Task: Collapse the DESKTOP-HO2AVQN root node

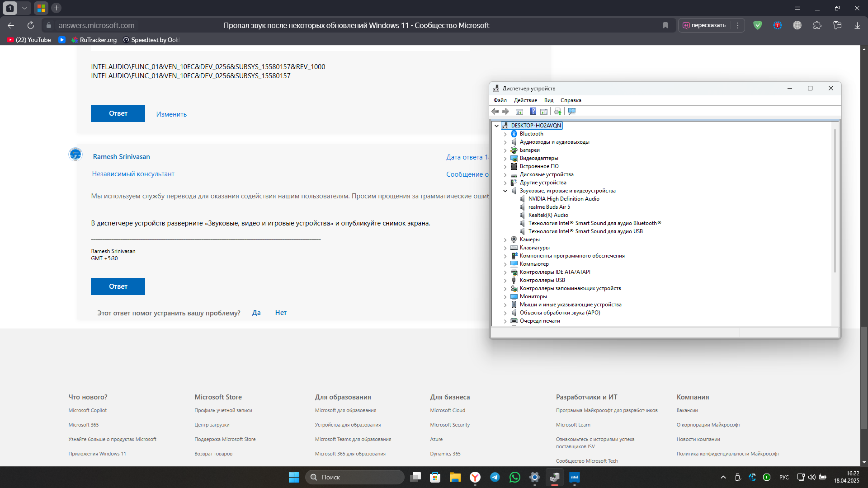Action: 497,126
